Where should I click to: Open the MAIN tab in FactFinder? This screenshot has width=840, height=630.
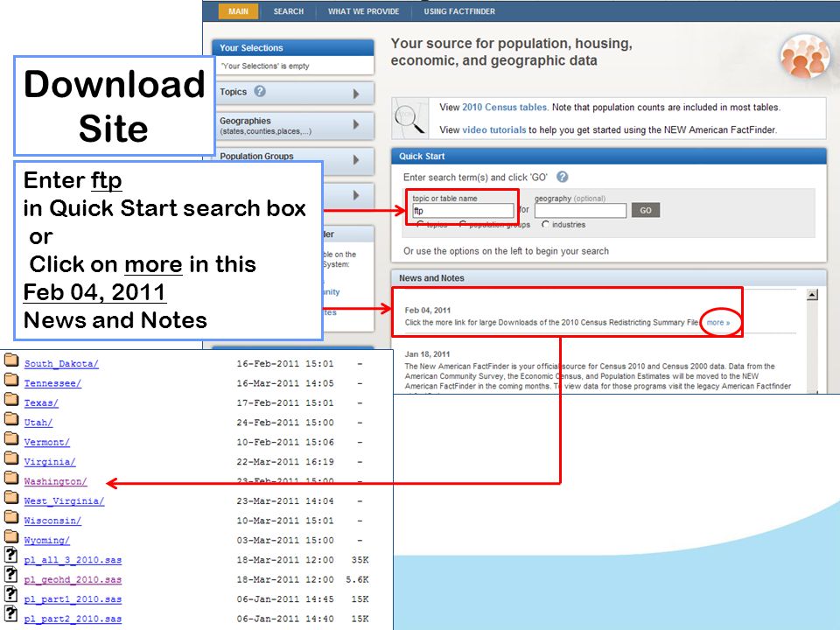(238, 11)
